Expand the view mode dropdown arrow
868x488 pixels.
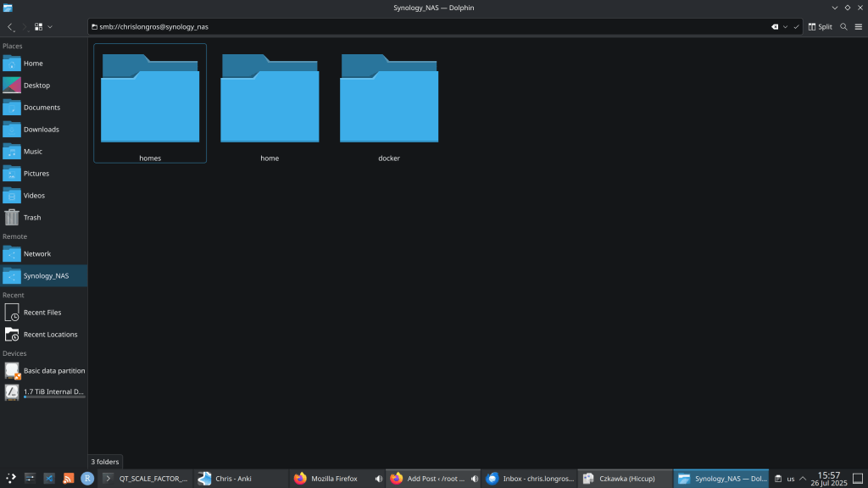click(50, 27)
